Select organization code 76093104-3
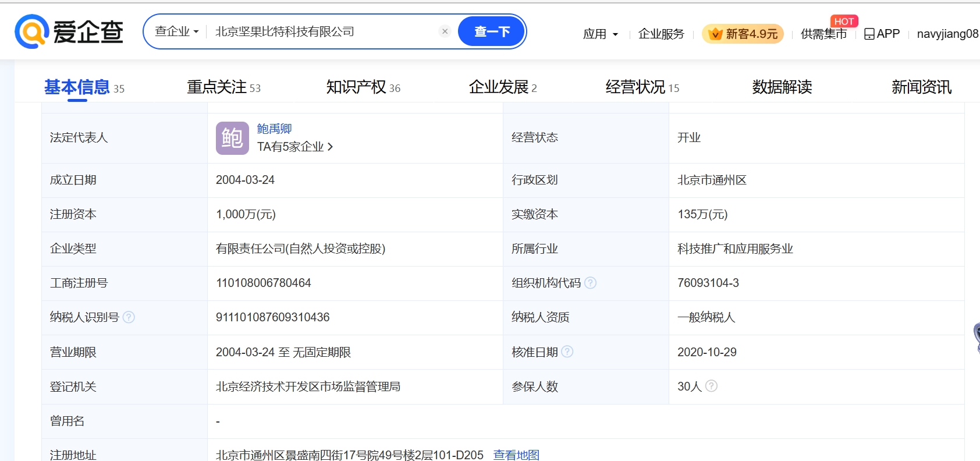This screenshot has width=980, height=461. pyautogui.click(x=708, y=283)
